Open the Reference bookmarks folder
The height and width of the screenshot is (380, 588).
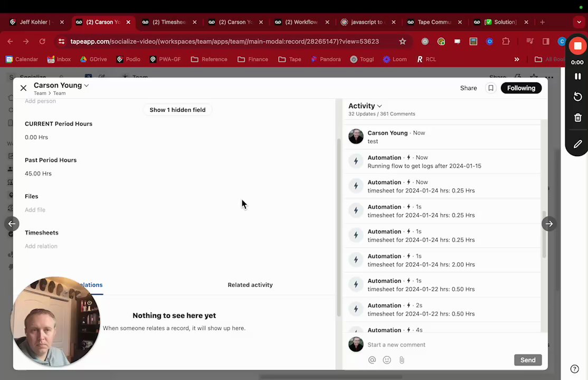(209, 59)
